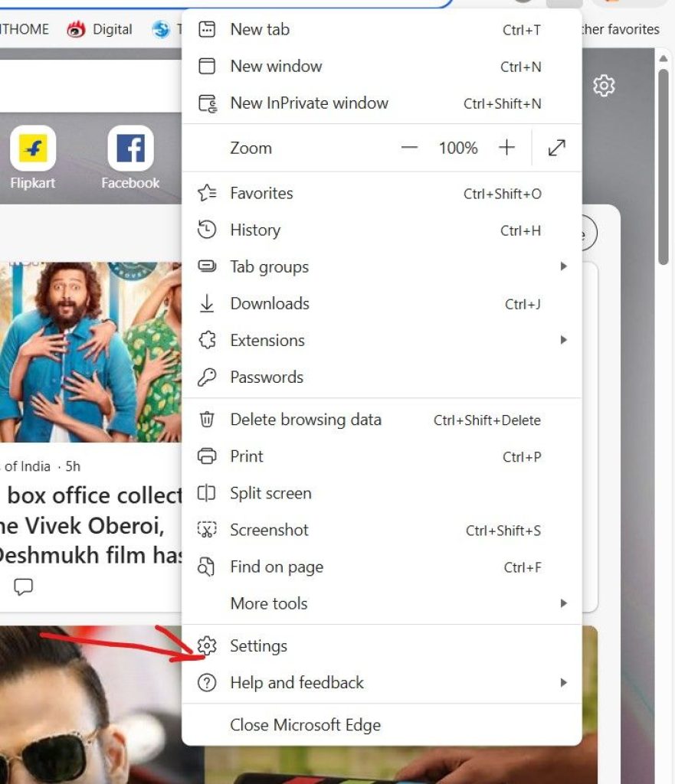Enter full screen with the diagonal arrow
675x784 pixels.
click(555, 148)
